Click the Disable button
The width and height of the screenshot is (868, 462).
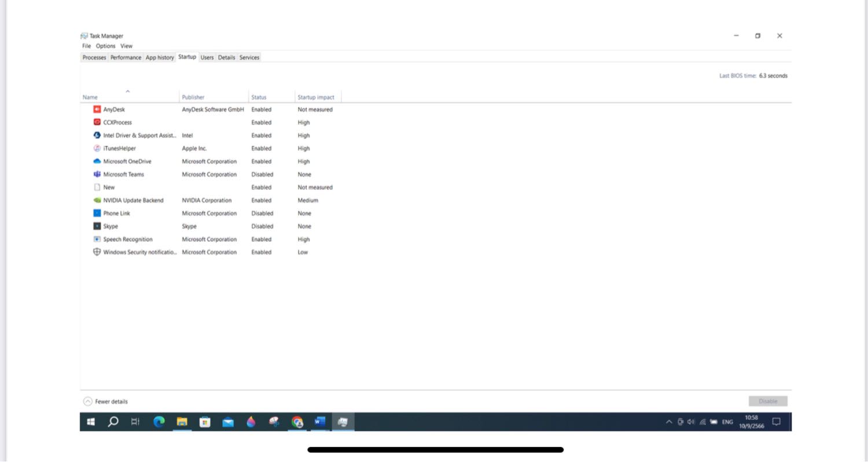pyautogui.click(x=768, y=401)
